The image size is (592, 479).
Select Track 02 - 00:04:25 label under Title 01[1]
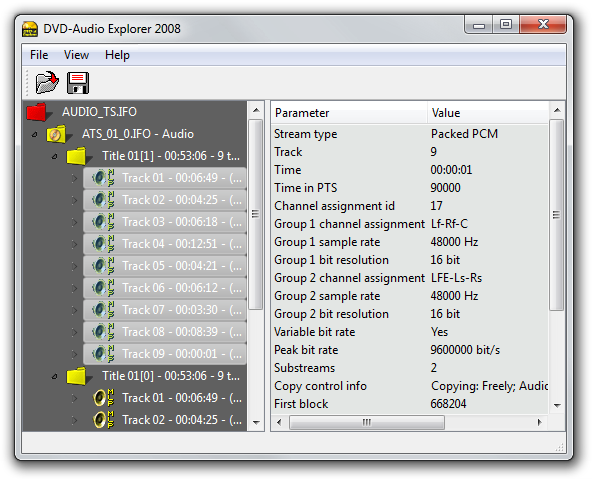[x=182, y=200]
